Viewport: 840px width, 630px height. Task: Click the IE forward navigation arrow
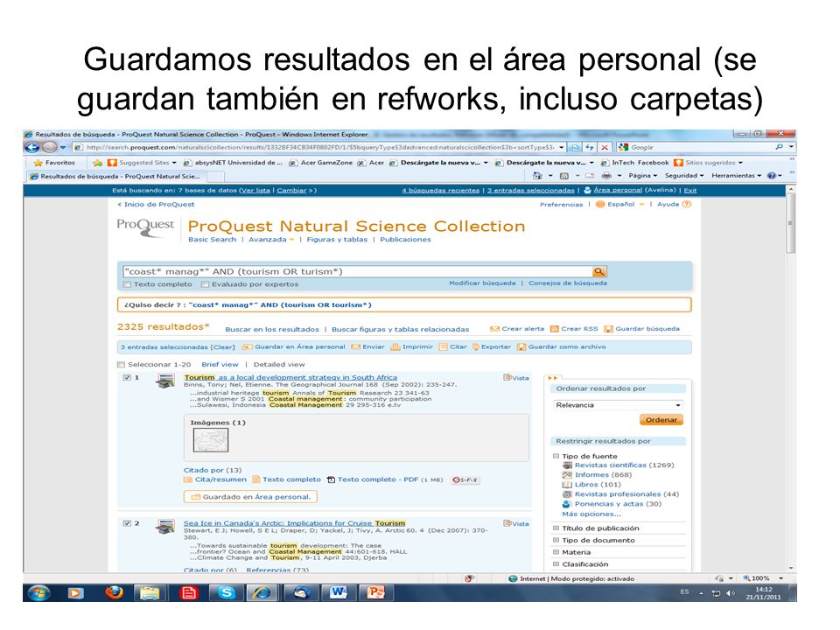[49, 147]
